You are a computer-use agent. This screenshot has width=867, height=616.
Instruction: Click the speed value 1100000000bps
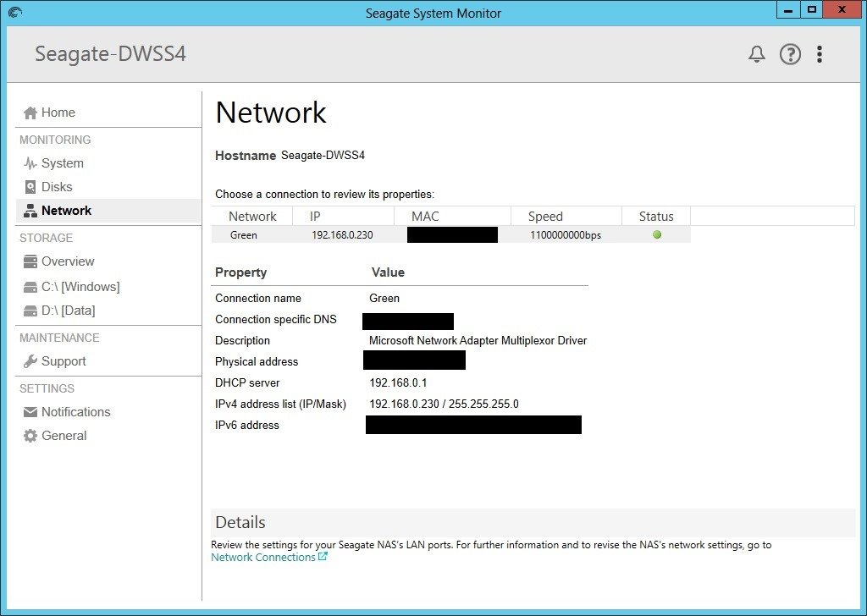click(x=566, y=234)
